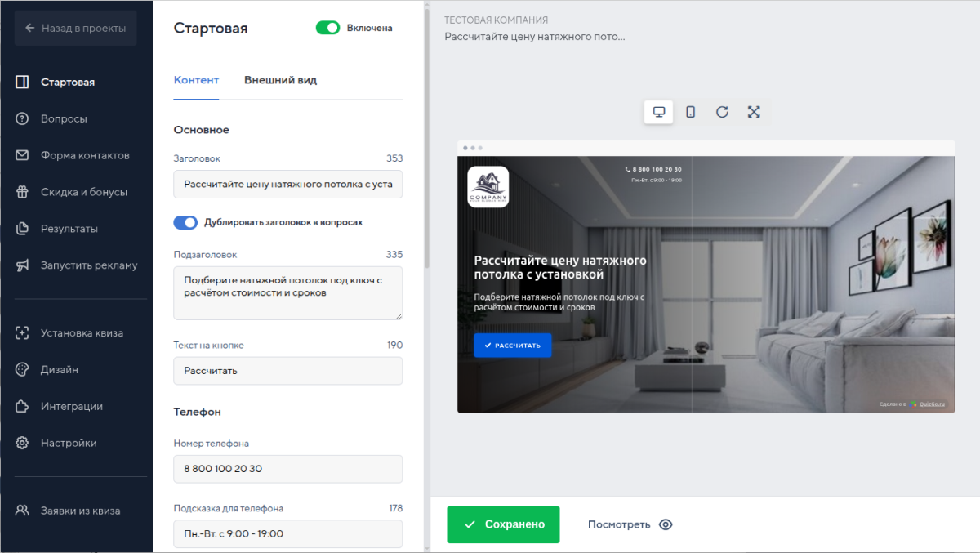This screenshot has width=980, height=553.
Task: Toggle the Включена start page switch
Action: pos(327,28)
